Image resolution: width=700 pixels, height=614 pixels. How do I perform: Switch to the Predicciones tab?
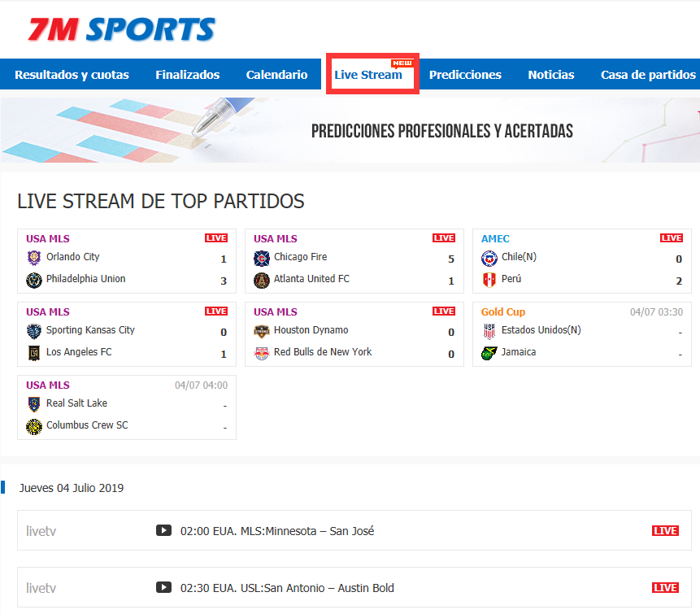[465, 75]
